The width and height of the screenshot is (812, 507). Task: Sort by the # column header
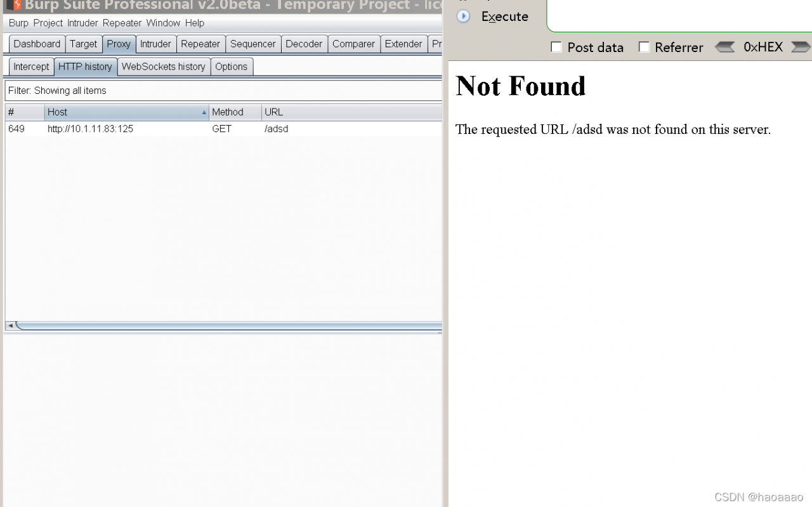[25, 112]
